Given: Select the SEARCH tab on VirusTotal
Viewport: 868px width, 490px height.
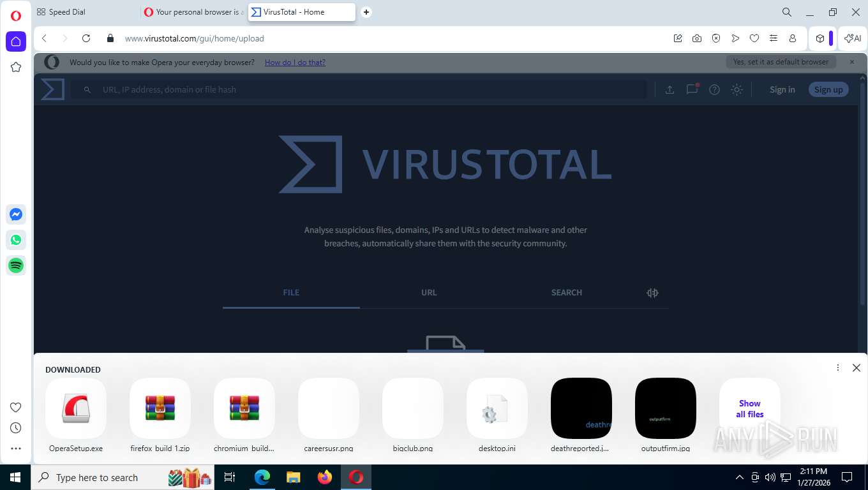Looking at the screenshot, I should (x=567, y=293).
